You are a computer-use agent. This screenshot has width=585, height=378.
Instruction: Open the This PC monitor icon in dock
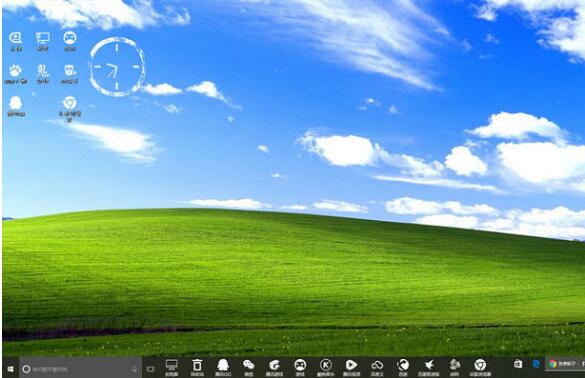tap(172, 367)
